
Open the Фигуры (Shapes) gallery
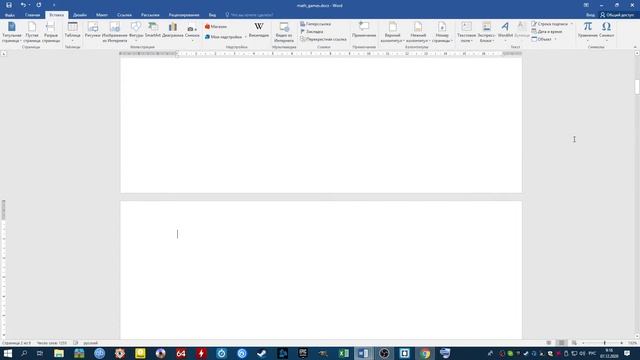[x=136, y=32]
